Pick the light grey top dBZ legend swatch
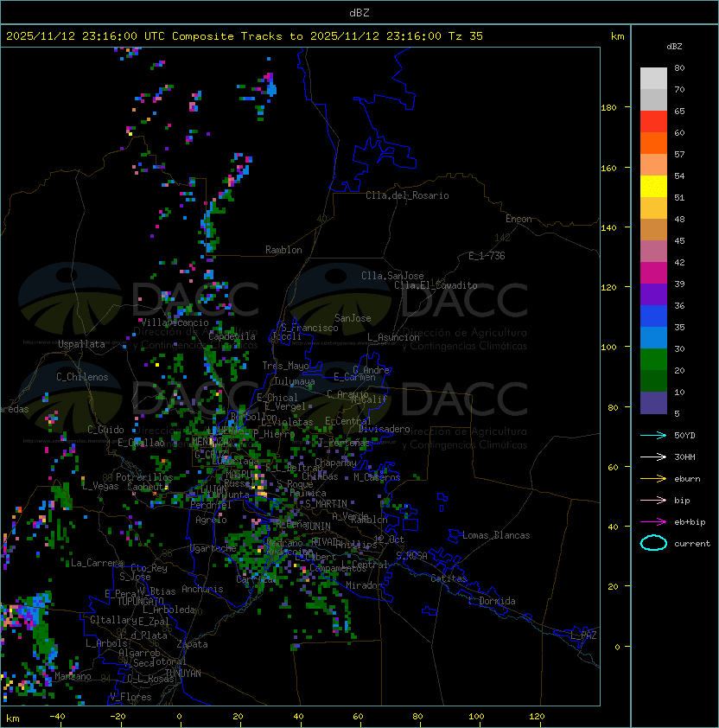Viewport: 719px width, 728px height. click(x=653, y=79)
